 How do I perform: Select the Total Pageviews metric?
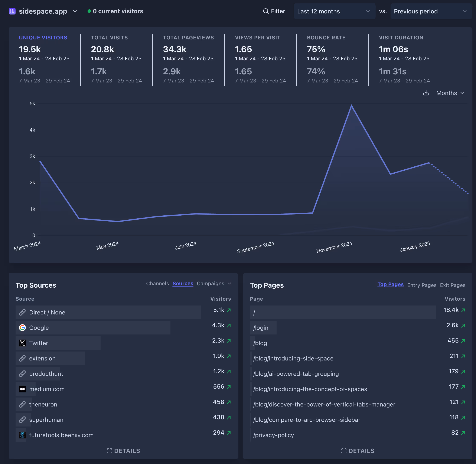[188, 38]
